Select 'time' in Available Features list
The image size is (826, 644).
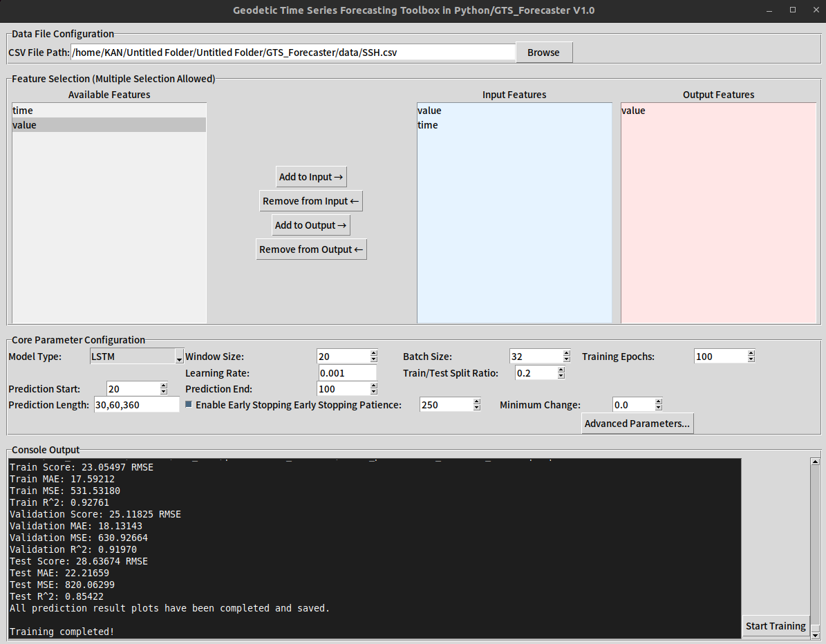tap(23, 111)
